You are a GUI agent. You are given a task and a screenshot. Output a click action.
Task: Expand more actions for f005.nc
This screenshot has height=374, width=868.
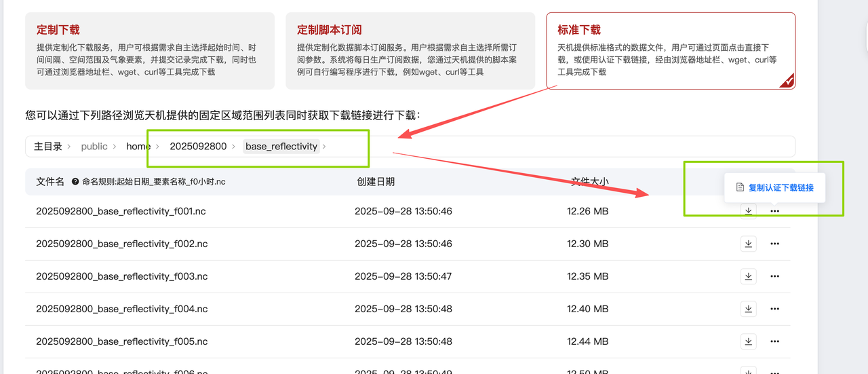(x=774, y=341)
